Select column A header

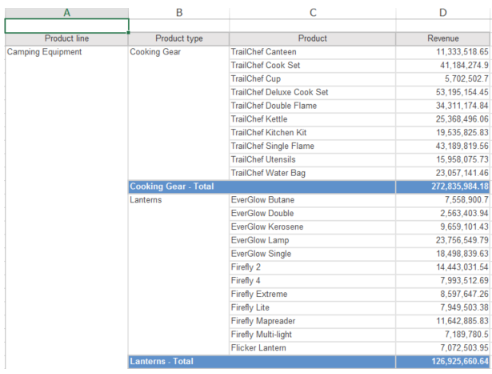(x=67, y=13)
